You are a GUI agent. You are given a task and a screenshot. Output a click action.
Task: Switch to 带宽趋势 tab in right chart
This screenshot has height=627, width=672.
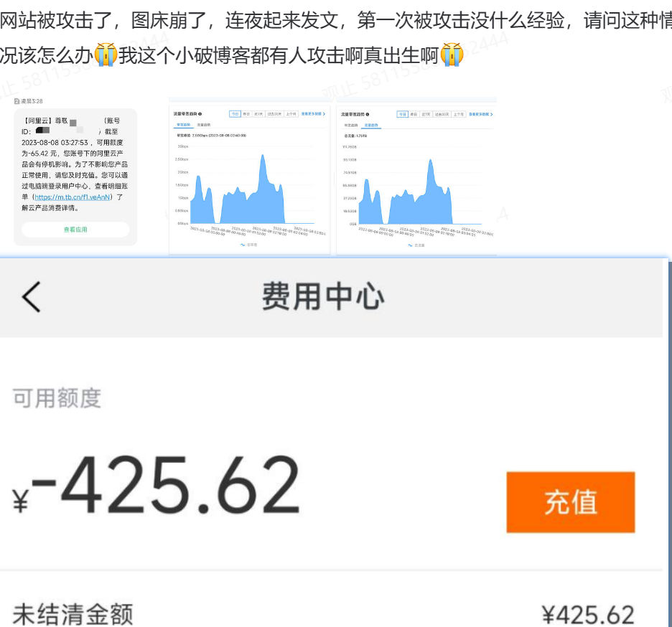click(x=351, y=125)
